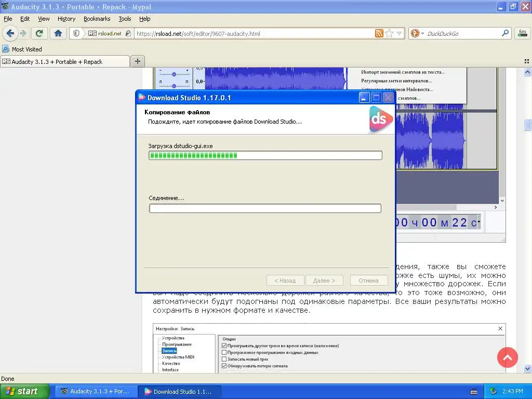This screenshot has height=399, width=532.
Task: Click the page vertical scrollbar thumb
Action: click(527, 125)
